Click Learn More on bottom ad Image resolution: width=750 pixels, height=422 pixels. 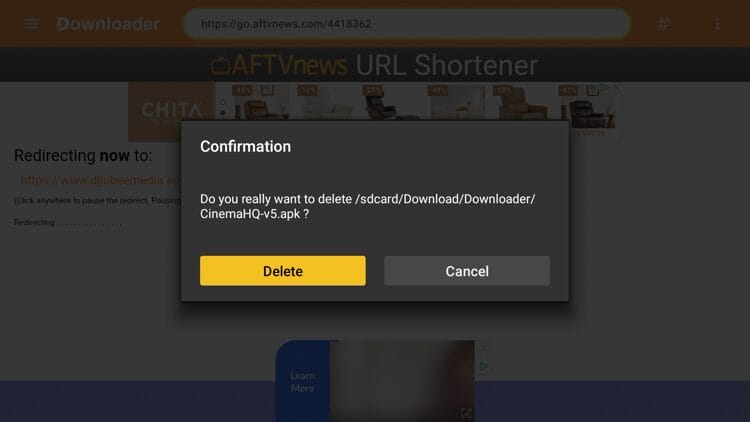click(x=302, y=382)
